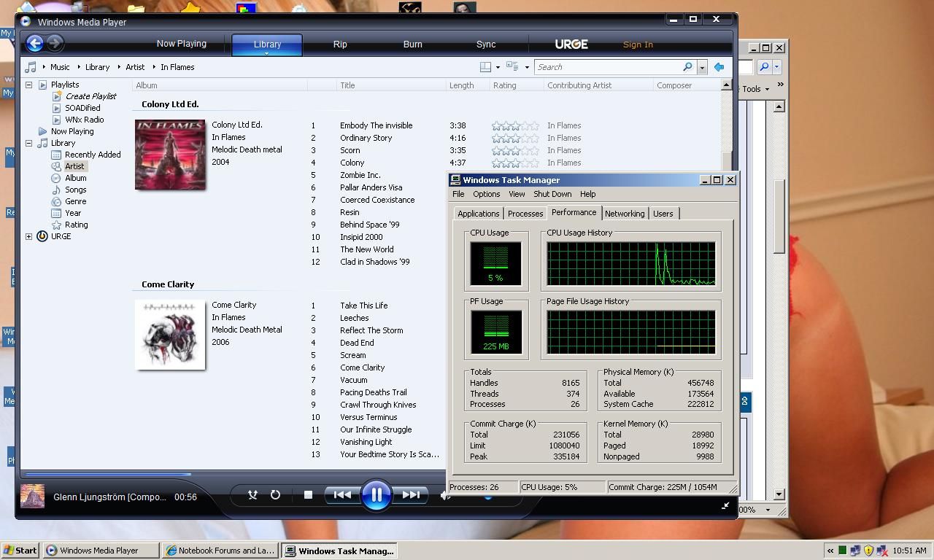The height and width of the screenshot is (560, 934).
Task: Click the search magnifier in Media Player
Action: (687, 67)
